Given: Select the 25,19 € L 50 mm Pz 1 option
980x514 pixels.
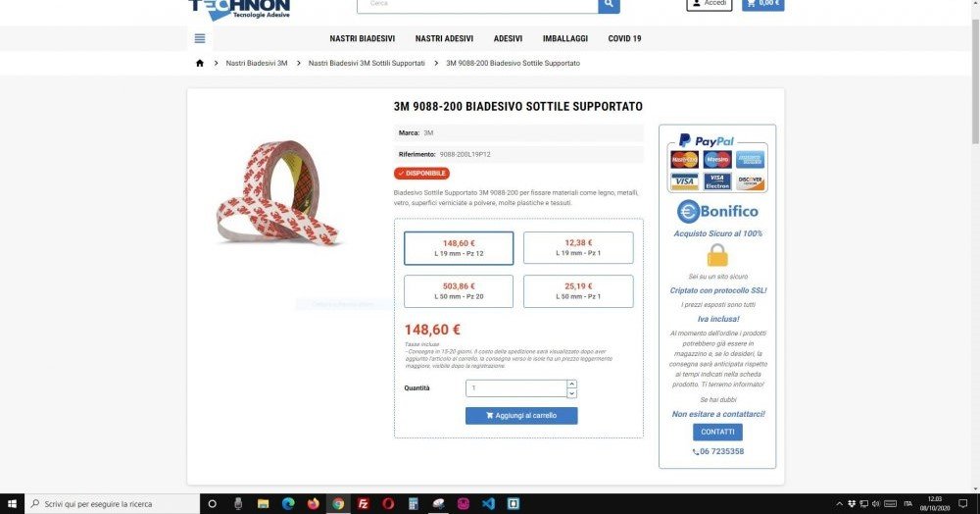Looking at the screenshot, I should [578, 291].
